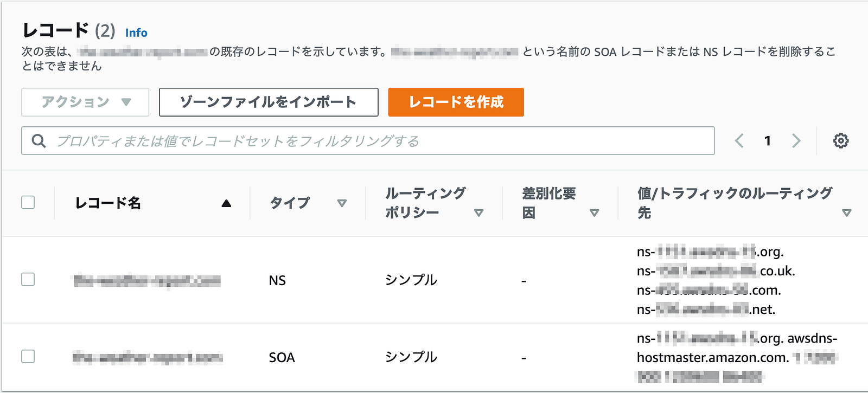Sort ascending by レコード名 triangle
The image size is (868, 393).
226,203
